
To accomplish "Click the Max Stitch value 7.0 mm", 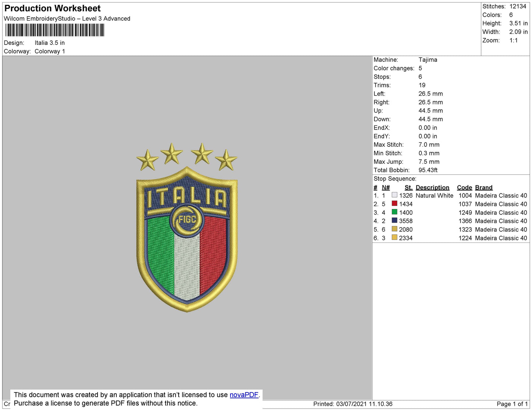I will click(x=429, y=145).
